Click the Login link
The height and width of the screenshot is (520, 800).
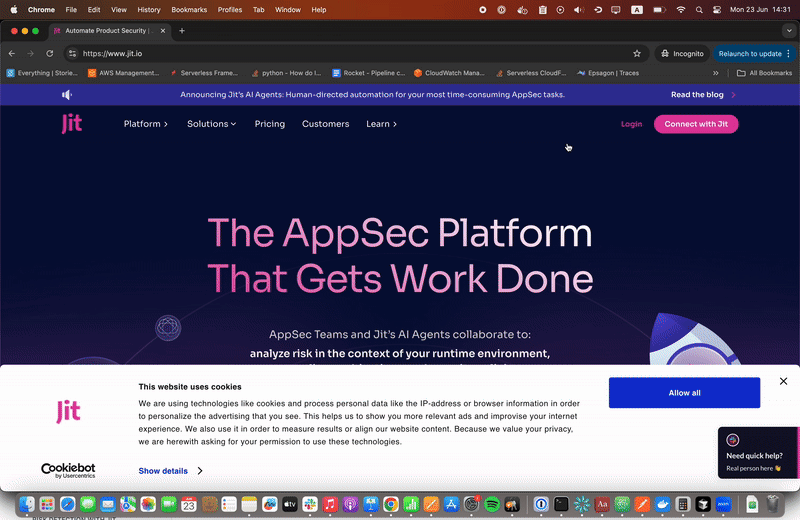pyautogui.click(x=631, y=124)
